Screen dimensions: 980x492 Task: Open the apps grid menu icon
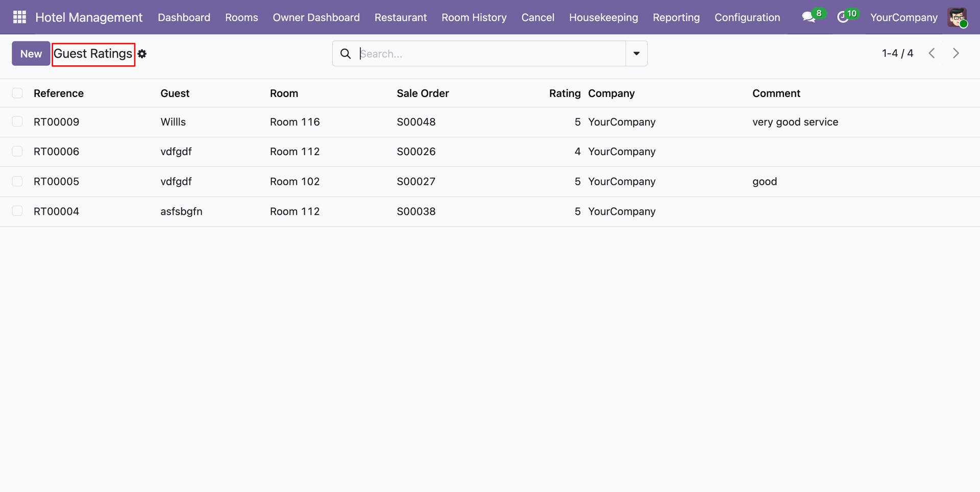tap(19, 17)
